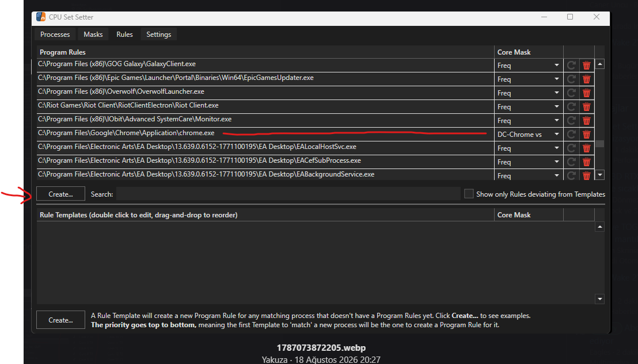Click the Rule Templates column header
This screenshot has height=364, width=638.
tap(265, 215)
